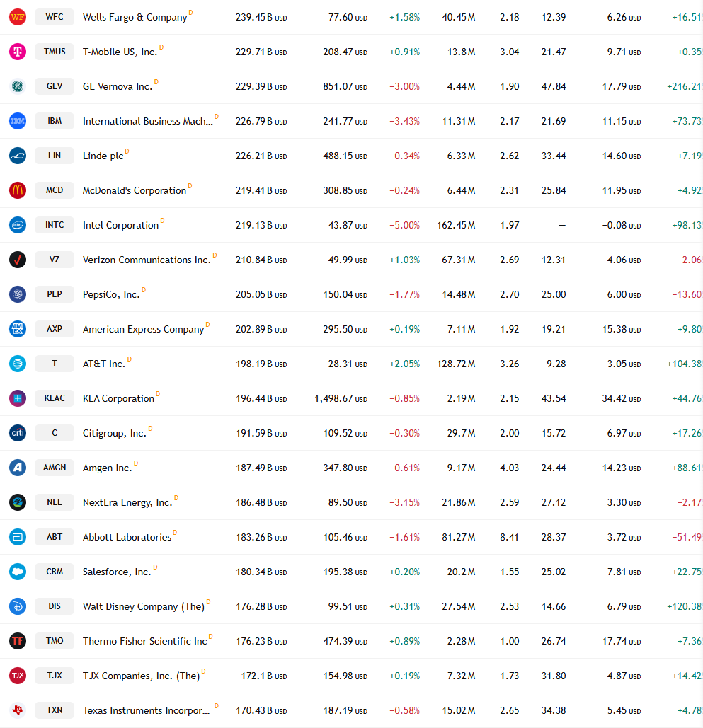Click the PepsiCo logo icon
This screenshot has width=703, height=728.
18,294
